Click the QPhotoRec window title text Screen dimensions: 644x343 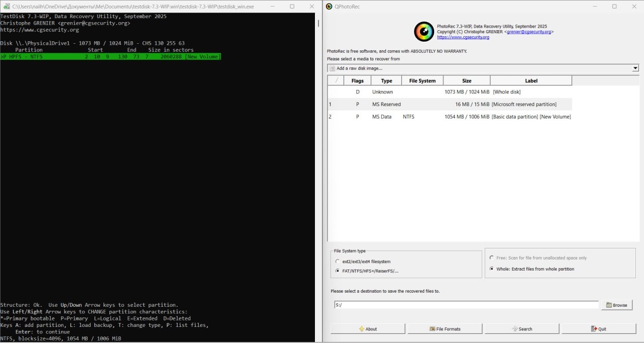(347, 7)
